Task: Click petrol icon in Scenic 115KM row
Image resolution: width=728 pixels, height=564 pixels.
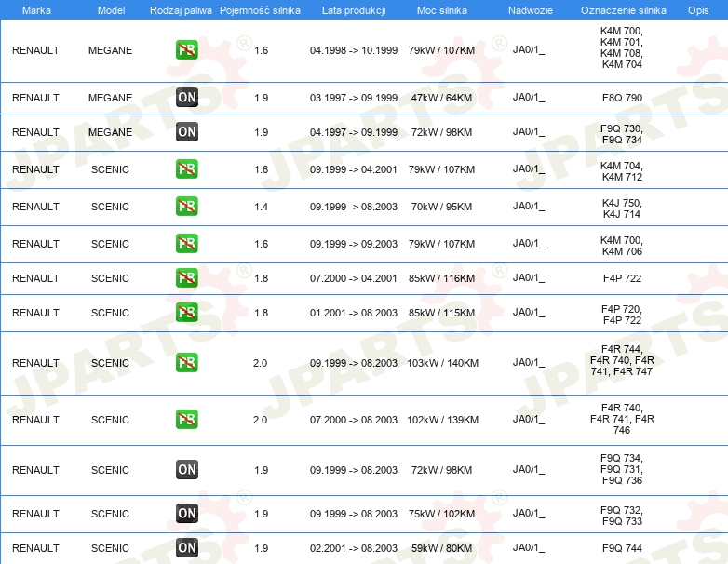Action: point(186,313)
